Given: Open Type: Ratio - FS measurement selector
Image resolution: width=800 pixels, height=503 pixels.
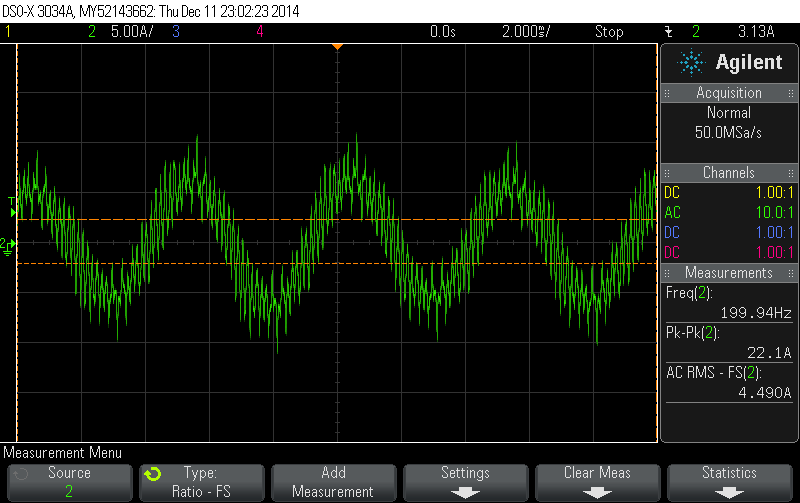Looking at the screenshot, I should [201, 481].
